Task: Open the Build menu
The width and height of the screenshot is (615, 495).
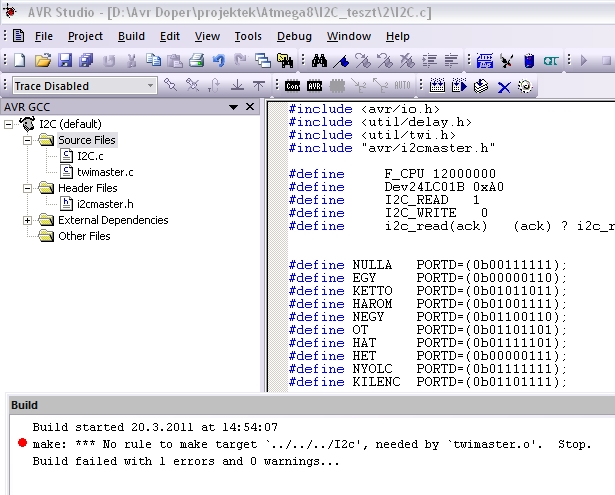Action: (x=131, y=36)
